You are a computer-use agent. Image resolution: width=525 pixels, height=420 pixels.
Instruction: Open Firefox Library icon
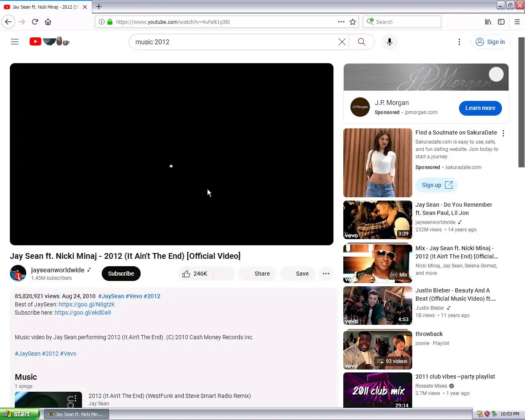(488, 22)
